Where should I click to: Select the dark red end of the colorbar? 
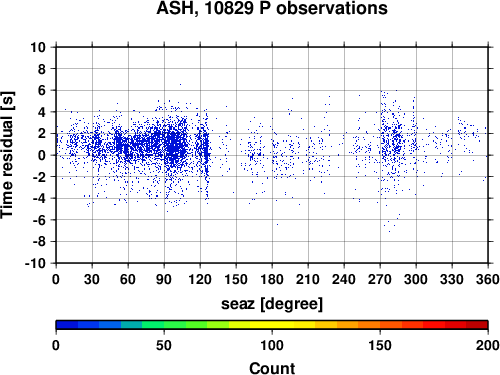click(x=477, y=325)
